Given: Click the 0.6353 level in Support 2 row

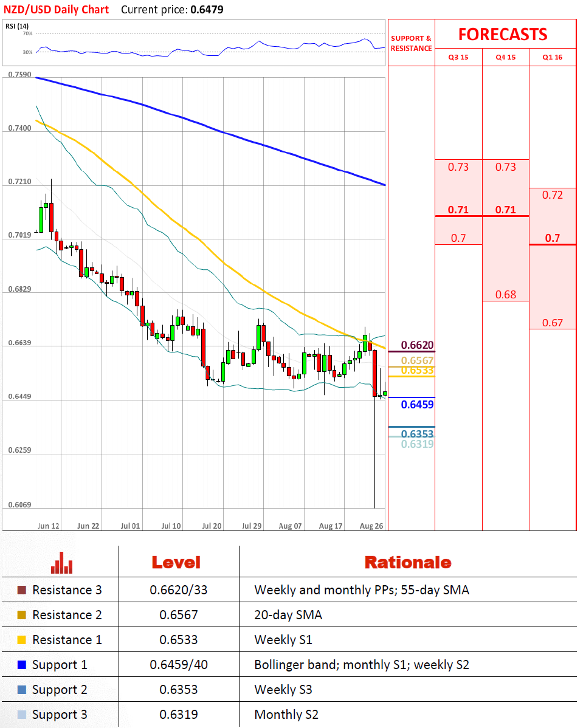Looking at the screenshot, I should (179, 690).
